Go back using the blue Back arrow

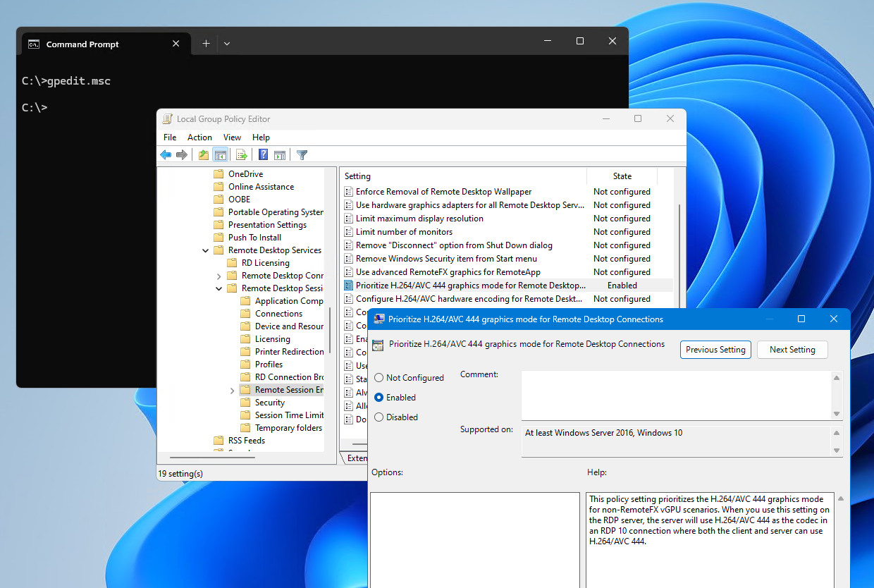(x=166, y=155)
